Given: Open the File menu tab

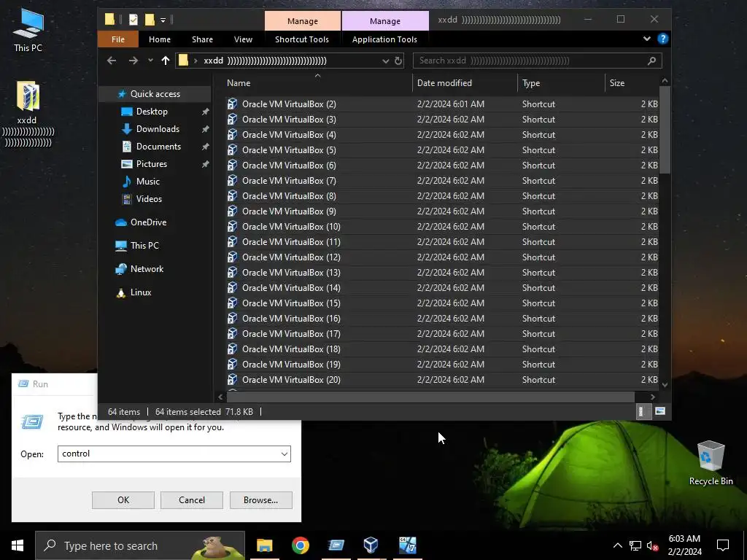Looking at the screenshot, I should pos(117,39).
